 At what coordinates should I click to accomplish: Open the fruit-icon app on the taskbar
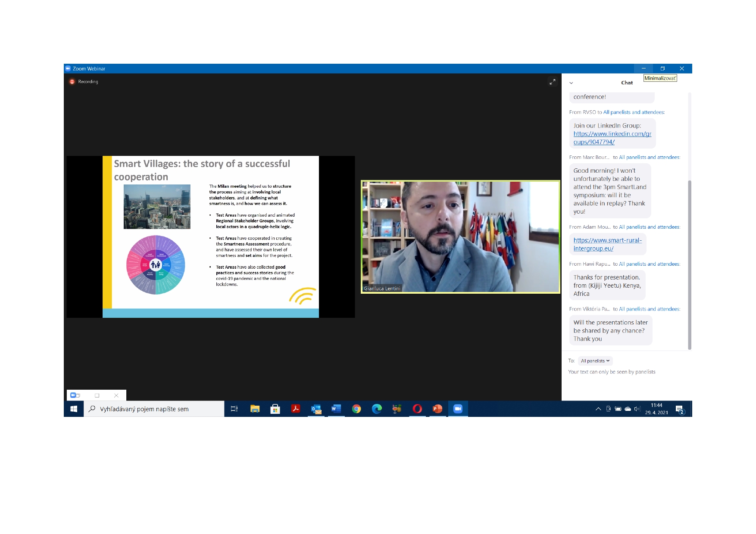coord(397,409)
